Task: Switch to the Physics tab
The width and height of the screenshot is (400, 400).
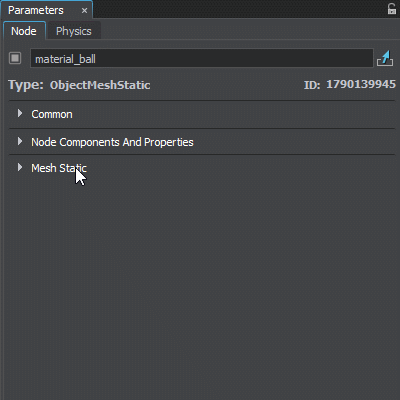Action: (74, 31)
